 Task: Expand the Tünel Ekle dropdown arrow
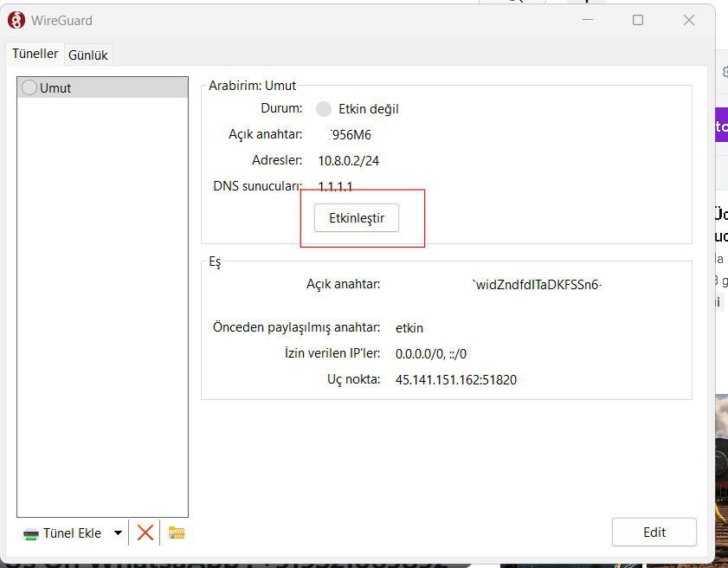coord(118,533)
